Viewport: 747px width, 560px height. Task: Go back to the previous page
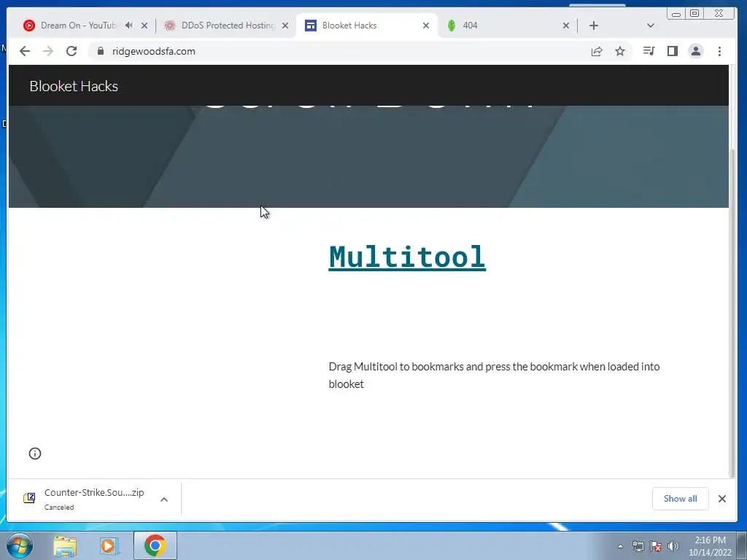pos(25,52)
